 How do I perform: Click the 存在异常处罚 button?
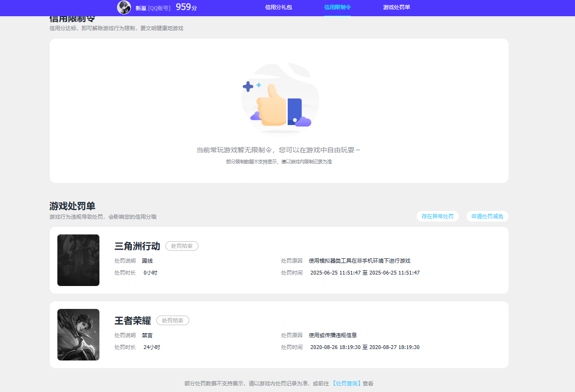click(x=437, y=216)
